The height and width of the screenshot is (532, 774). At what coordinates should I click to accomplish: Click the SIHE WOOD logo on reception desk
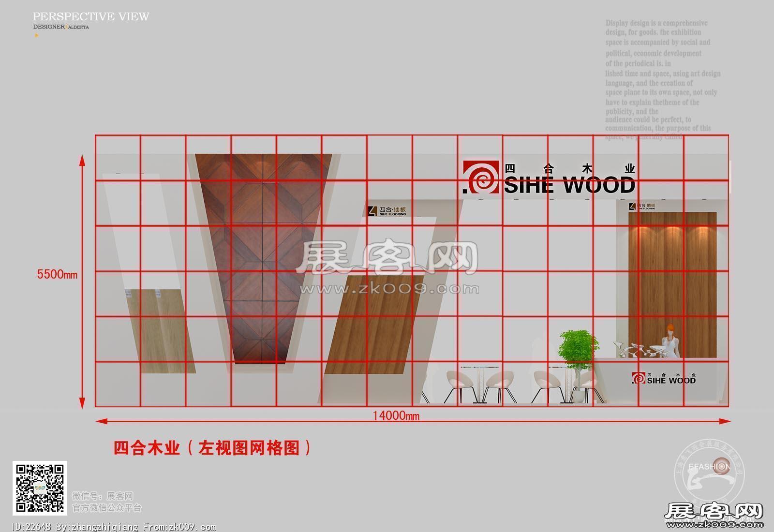click(x=664, y=378)
